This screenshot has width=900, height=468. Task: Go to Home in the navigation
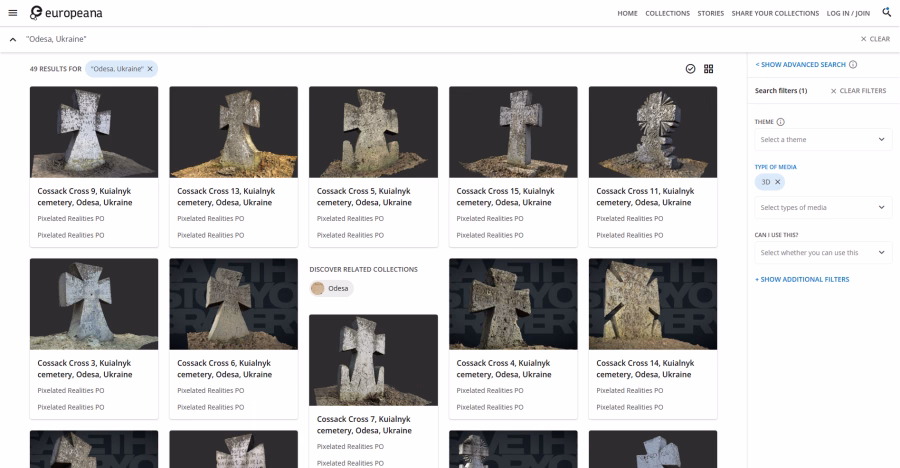click(x=627, y=13)
